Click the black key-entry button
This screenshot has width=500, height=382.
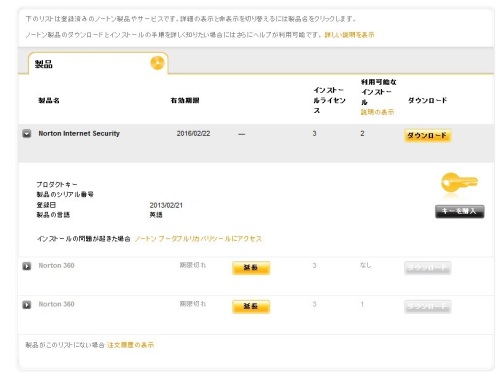460,211
